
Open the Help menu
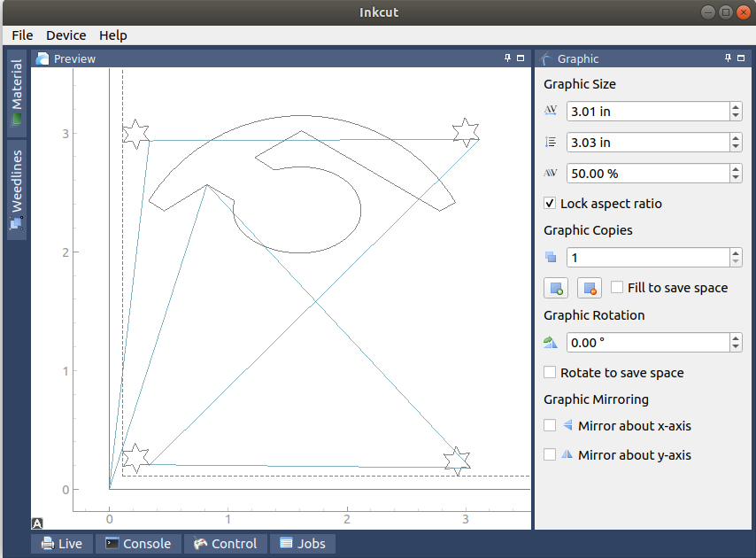(112, 35)
